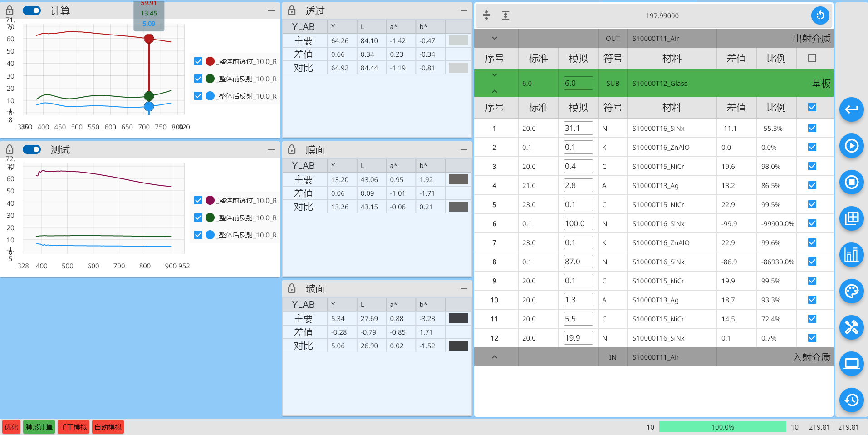The image size is (868, 435).
Task: Switch to the 膜系计算 tab
Action: point(39,426)
